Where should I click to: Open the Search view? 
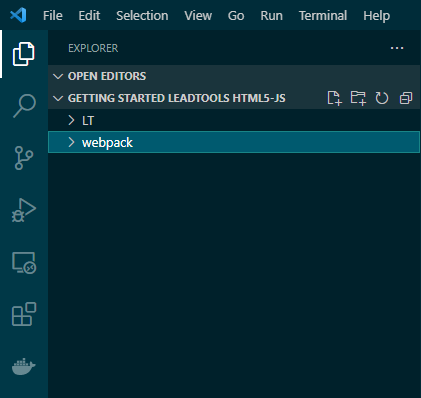[x=24, y=106]
